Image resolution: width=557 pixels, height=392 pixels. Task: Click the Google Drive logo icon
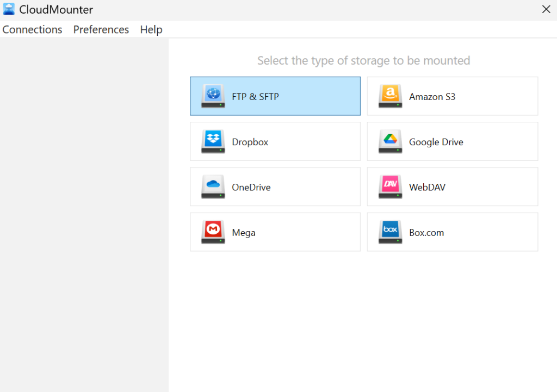390,141
